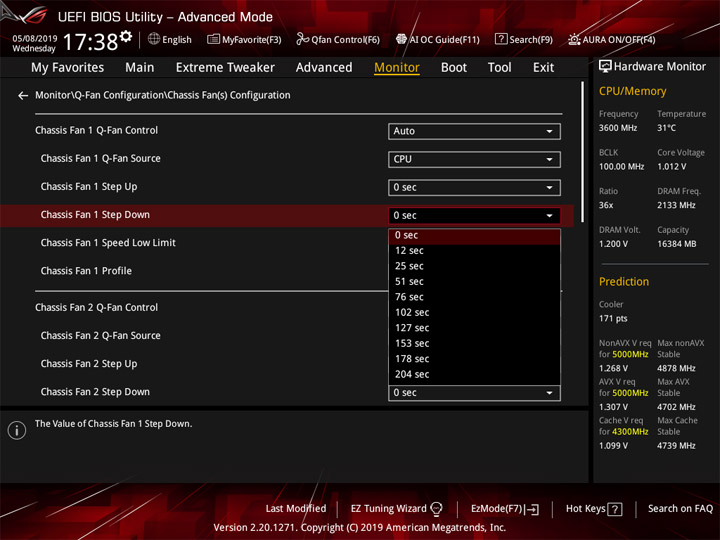
Task: Open MyFavorite(F3) list
Action: (x=244, y=39)
